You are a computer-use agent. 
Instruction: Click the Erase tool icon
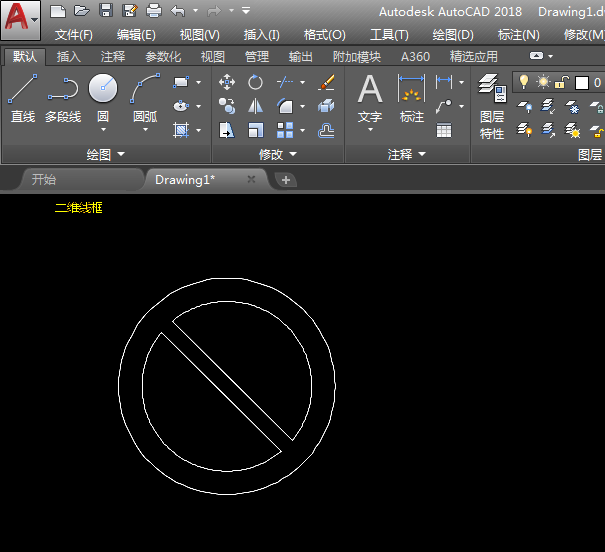(x=326, y=82)
